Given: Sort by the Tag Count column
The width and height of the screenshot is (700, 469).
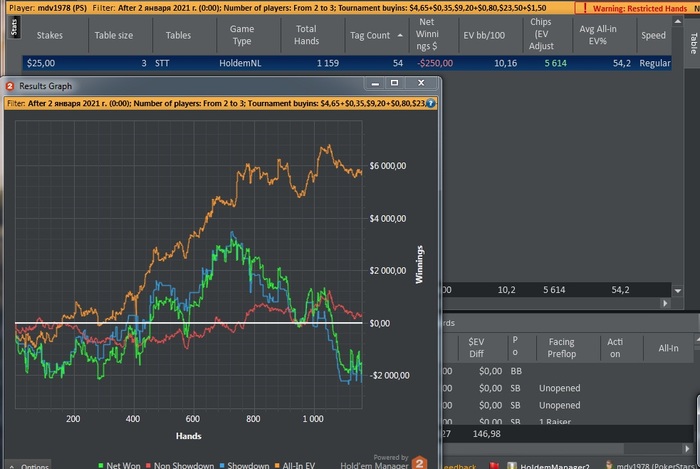Looking at the screenshot, I should (x=370, y=35).
